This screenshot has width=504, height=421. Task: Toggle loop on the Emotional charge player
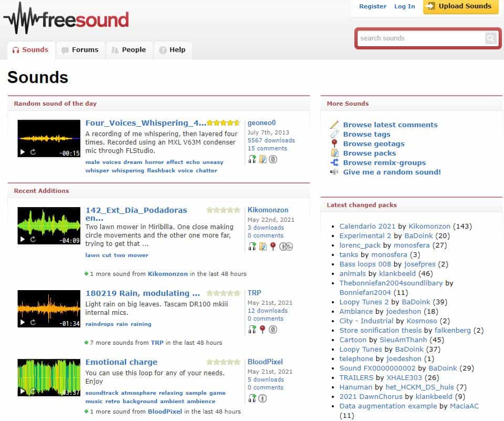tap(33, 392)
